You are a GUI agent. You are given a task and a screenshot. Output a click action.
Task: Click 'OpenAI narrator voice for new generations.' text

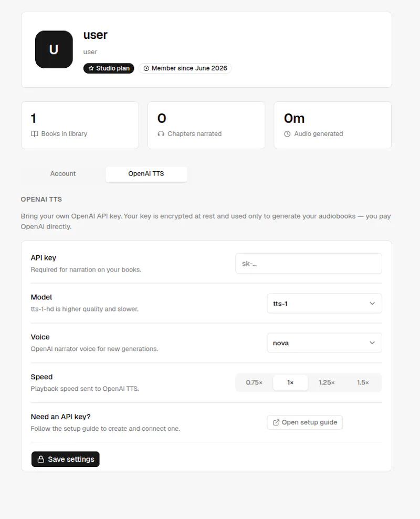click(94, 349)
